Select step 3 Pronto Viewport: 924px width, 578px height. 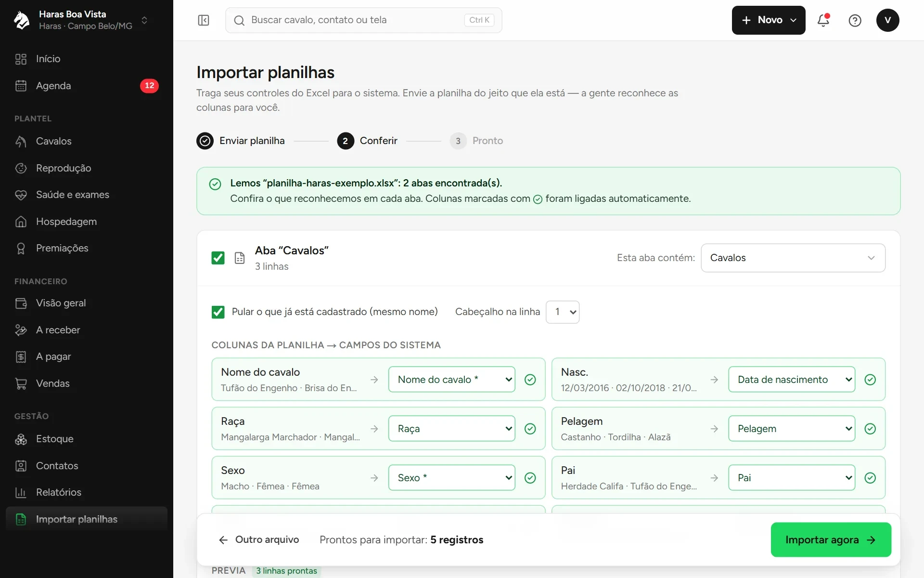click(476, 141)
